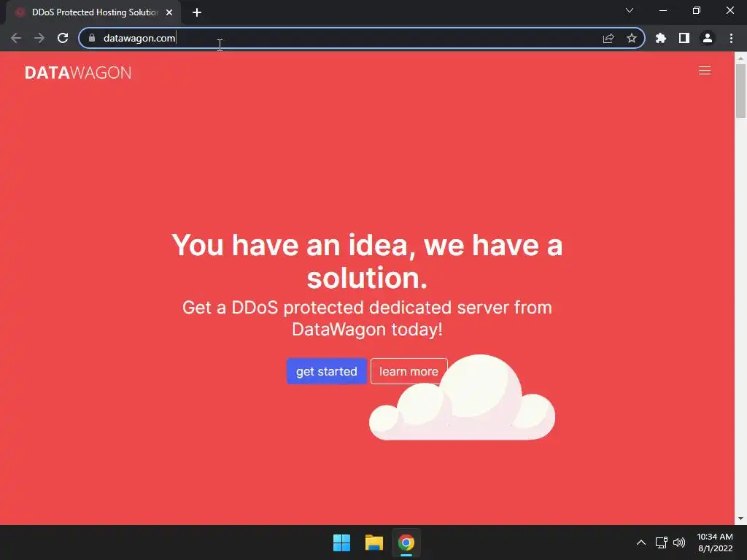The image size is (747, 560).
Task: Open File Explorer from the taskbar
Action: [374, 542]
